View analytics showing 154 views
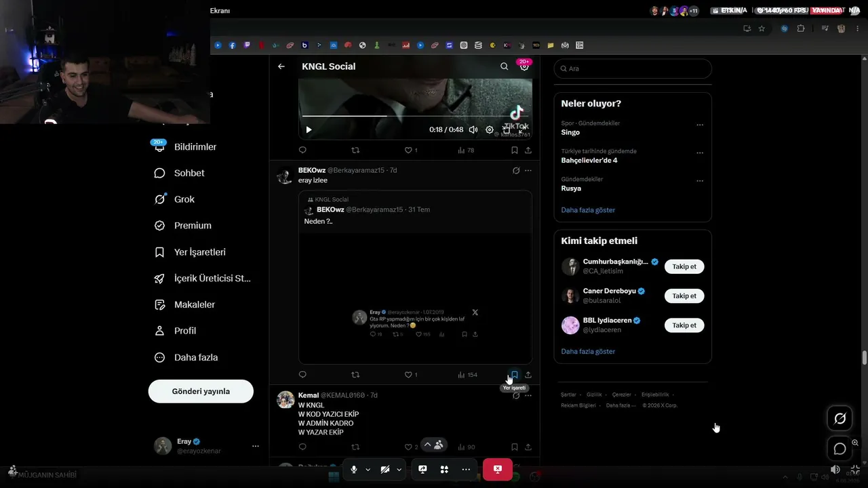This screenshot has width=868, height=488. 468,375
